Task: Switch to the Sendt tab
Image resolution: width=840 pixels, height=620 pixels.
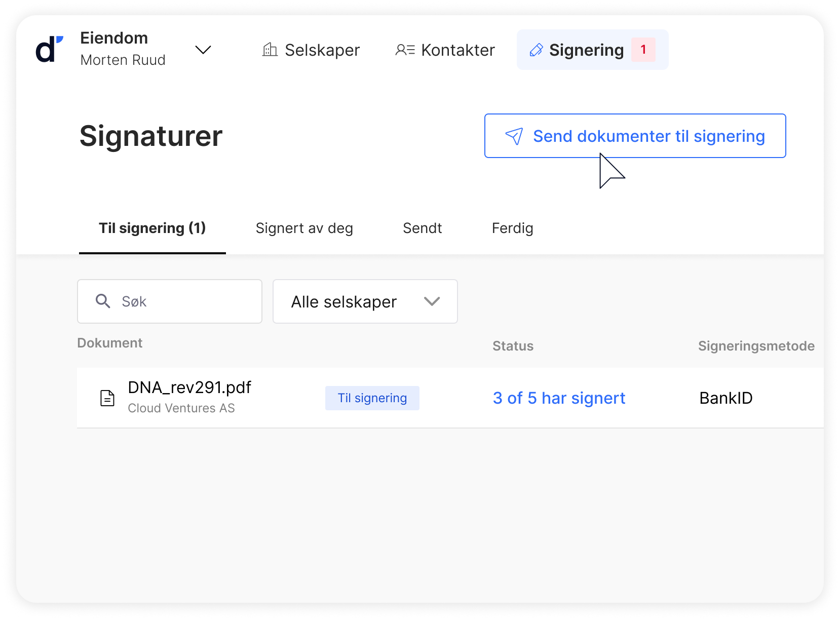Action: tap(422, 228)
